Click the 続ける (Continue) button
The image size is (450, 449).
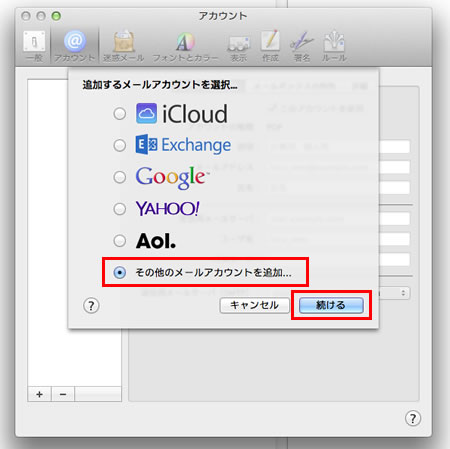(x=331, y=305)
